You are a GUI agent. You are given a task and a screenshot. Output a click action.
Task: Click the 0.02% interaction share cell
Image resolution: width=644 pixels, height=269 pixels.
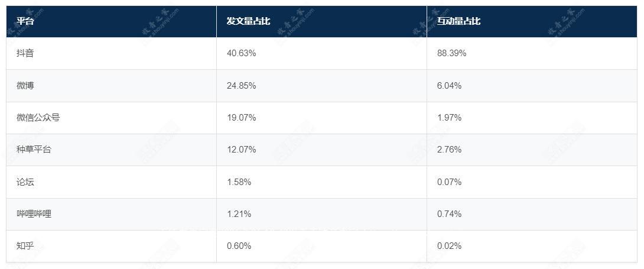point(449,245)
